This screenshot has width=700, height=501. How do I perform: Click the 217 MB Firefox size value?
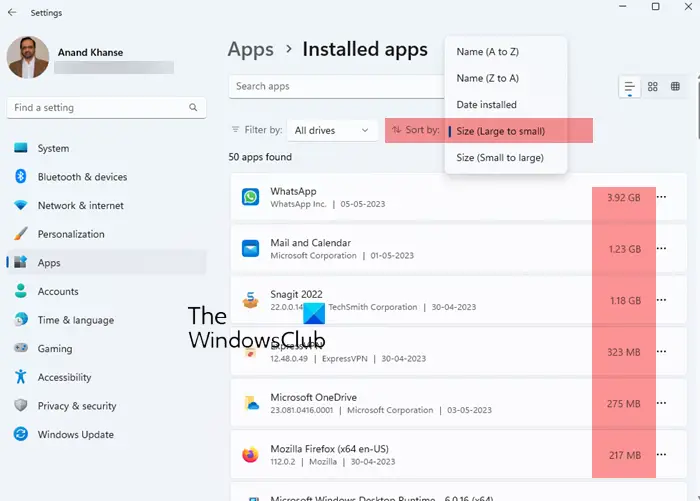click(x=625, y=455)
